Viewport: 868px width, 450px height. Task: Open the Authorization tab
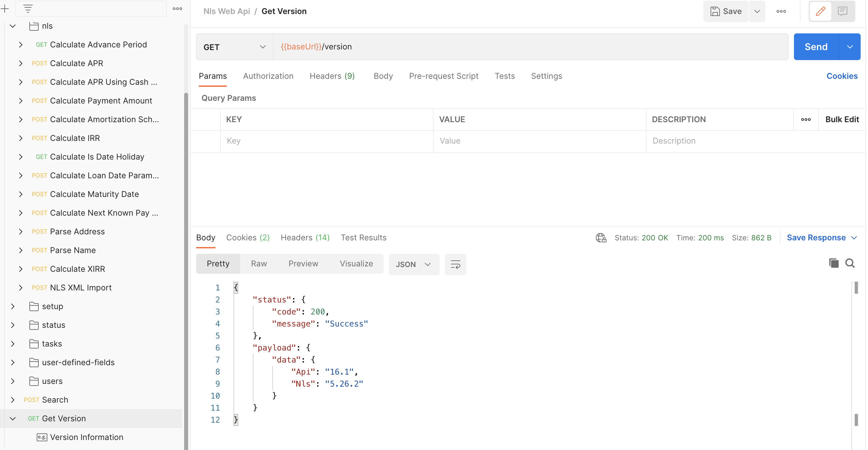(x=268, y=76)
